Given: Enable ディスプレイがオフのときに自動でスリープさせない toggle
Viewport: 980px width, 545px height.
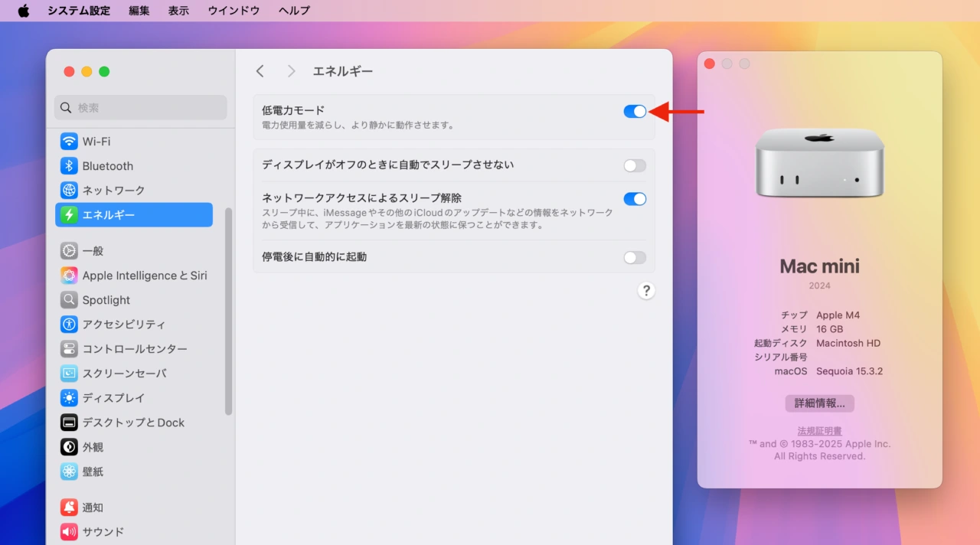Looking at the screenshot, I should [635, 165].
